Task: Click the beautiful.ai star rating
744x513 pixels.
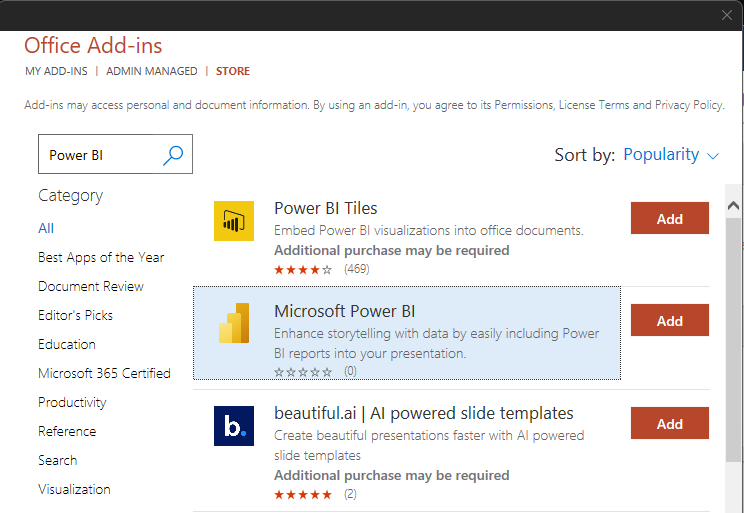Action: [x=303, y=495]
